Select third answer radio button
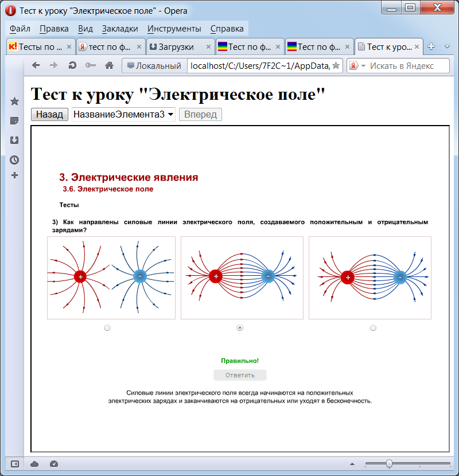Image resolution: width=459 pixels, height=476 pixels. click(x=373, y=328)
